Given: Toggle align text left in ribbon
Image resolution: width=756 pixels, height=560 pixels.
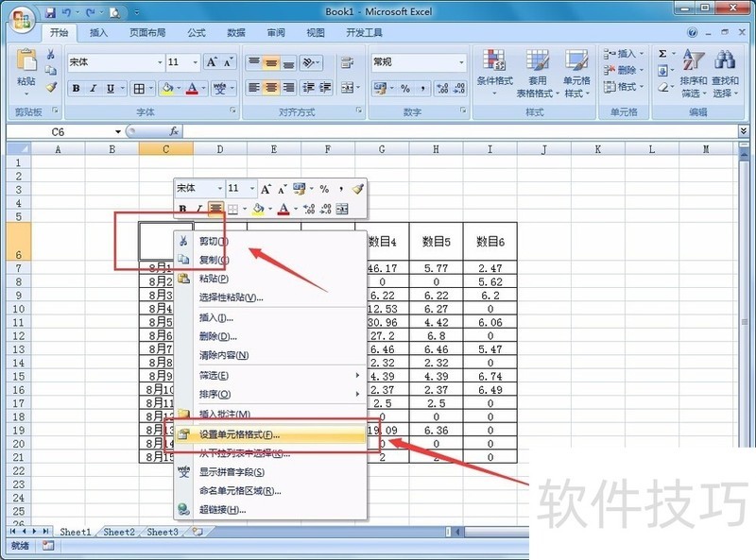Looking at the screenshot, I should pos(254,88).
